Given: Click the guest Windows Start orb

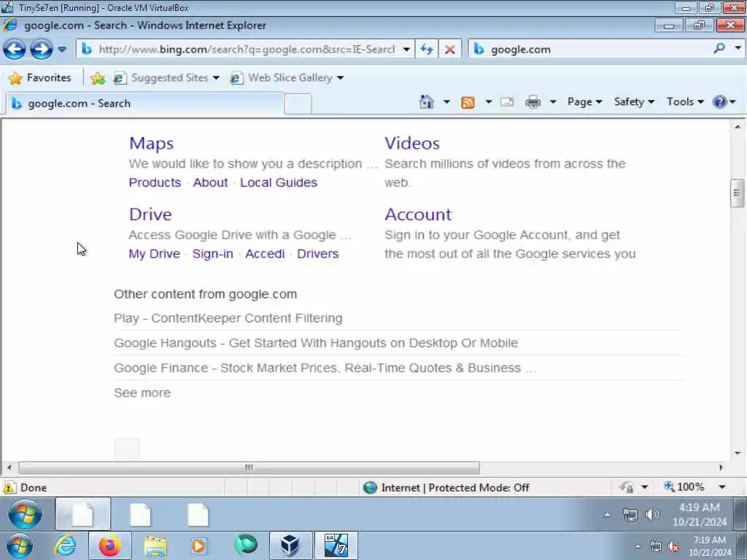Looking at the screenshot, I should pyautogui.click(x=25, y=515).
